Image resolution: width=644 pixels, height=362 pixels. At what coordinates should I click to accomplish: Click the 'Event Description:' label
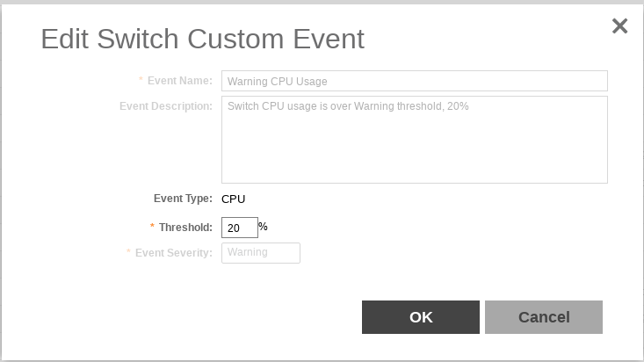pos(165,107)
